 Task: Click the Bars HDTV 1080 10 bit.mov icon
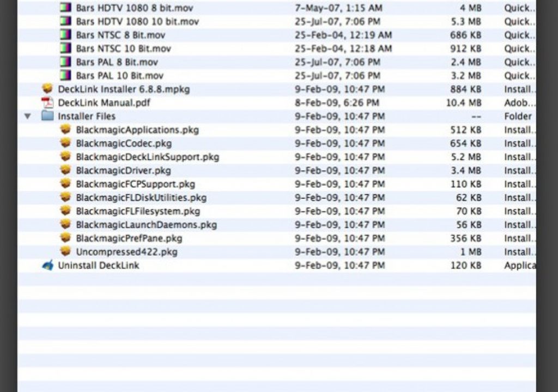(65, 21)
